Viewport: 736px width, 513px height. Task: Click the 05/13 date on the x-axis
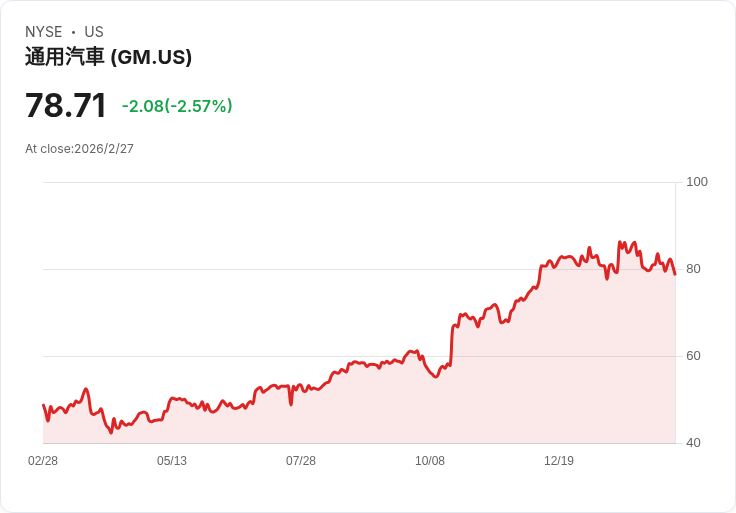tap(172, 460)
